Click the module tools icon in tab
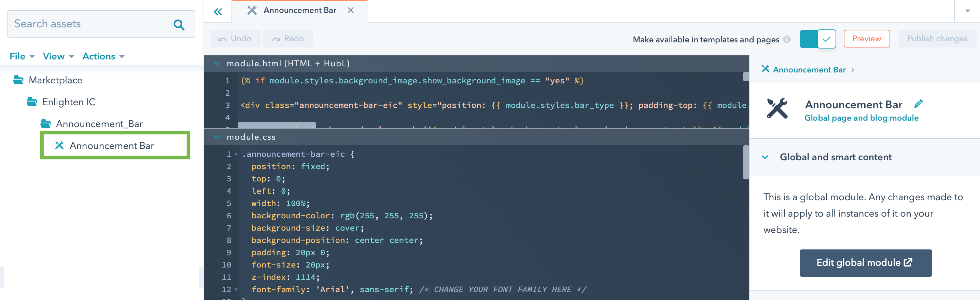 click(252, 10)
